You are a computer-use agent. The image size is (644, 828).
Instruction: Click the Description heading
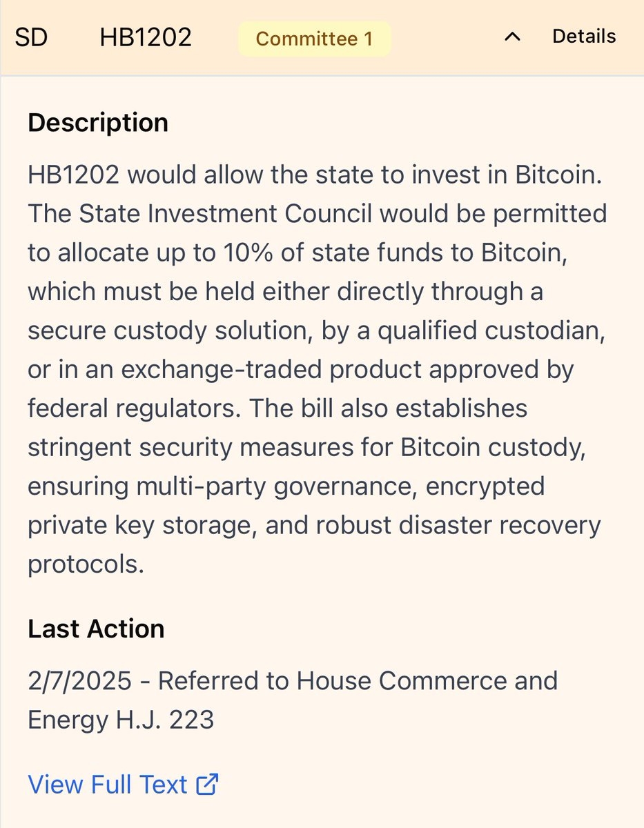click(98, 123)
